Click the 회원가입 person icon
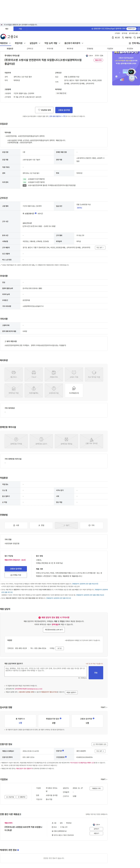 pos(123,37)
